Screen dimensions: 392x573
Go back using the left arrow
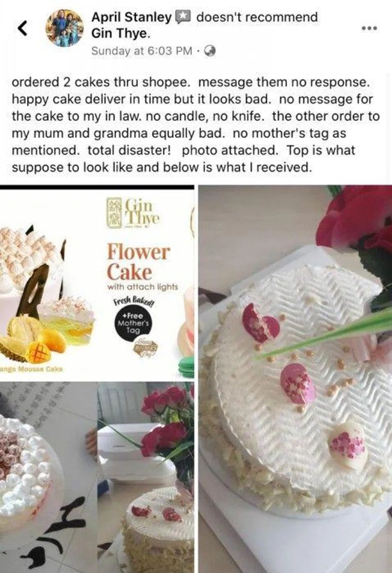click(x=23, y=29)
